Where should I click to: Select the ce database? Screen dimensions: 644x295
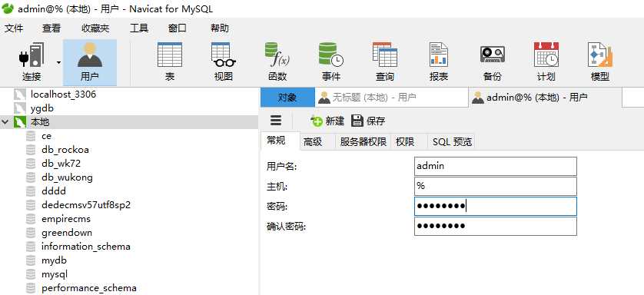46,136
